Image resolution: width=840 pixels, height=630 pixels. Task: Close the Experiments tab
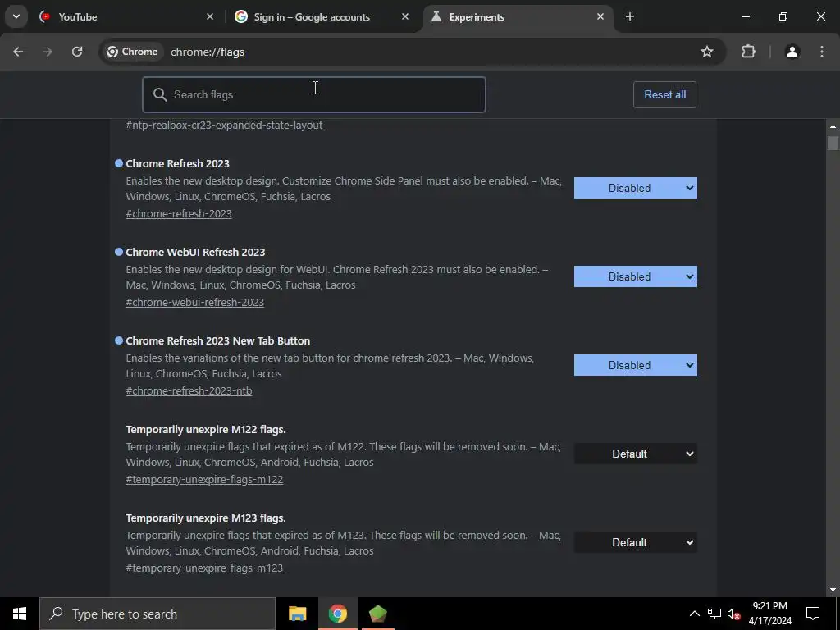click(600, 16)
